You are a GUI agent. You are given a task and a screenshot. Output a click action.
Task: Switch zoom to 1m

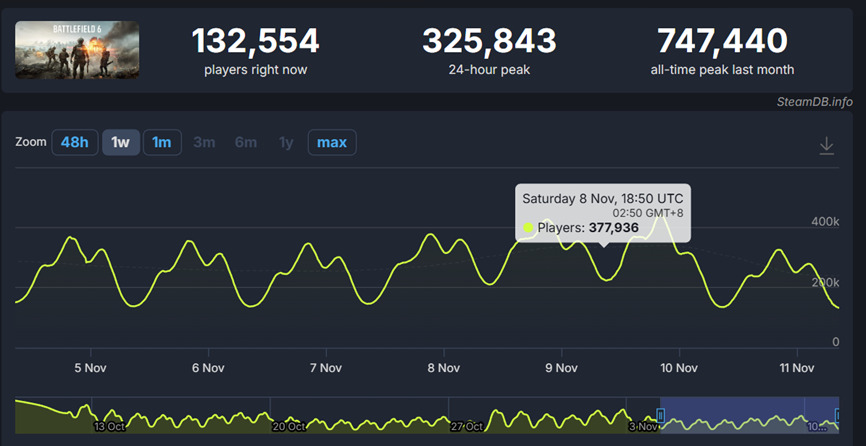161,142
